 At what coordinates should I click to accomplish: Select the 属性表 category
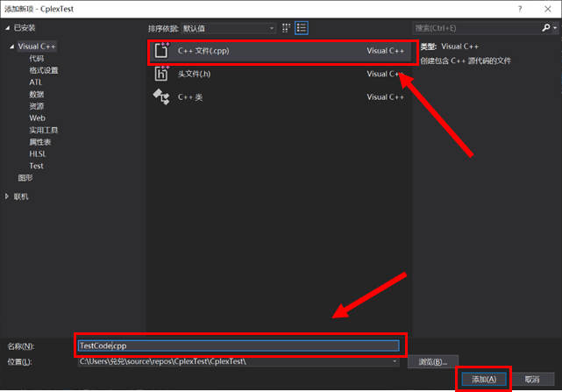tap(40, 142)
